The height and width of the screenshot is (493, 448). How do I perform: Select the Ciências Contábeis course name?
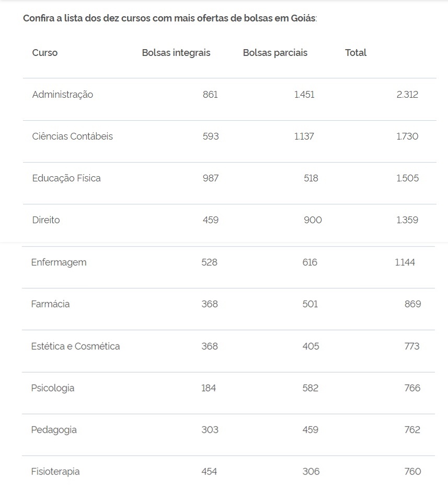[72, 136]
